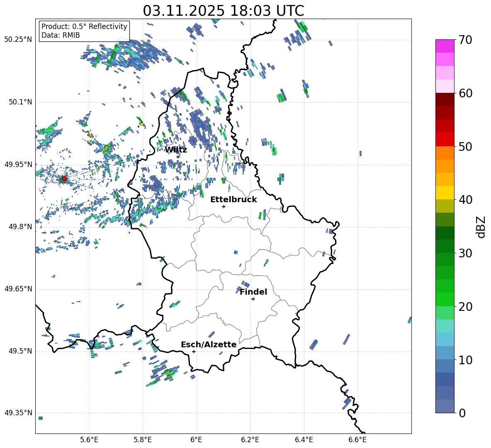Click the magenta top colorbar swatch
491x448 pixels.
point(445,46)
